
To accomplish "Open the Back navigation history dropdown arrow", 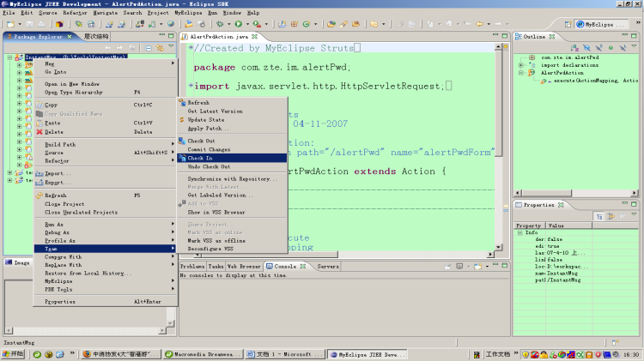I will [x=489, y=24].
